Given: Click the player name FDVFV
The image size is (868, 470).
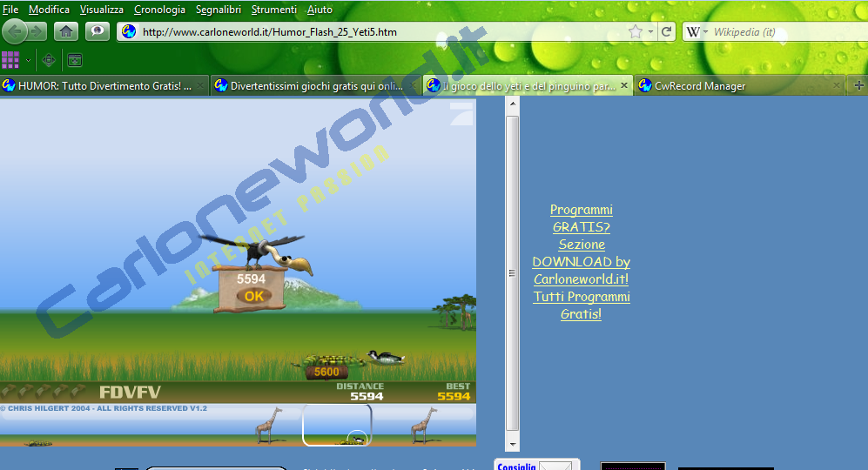Looking at the screenshot, I should pyautogui.click(x=130, y=392).
